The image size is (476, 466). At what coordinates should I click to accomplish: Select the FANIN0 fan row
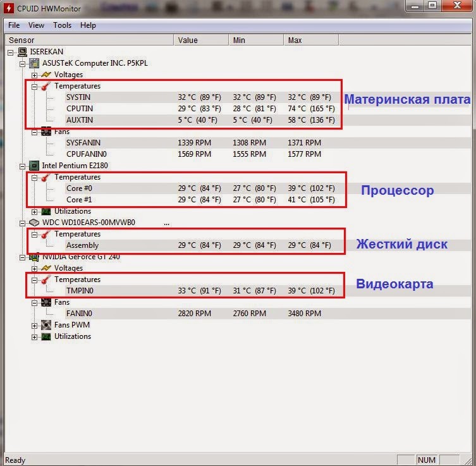(268, 314)
